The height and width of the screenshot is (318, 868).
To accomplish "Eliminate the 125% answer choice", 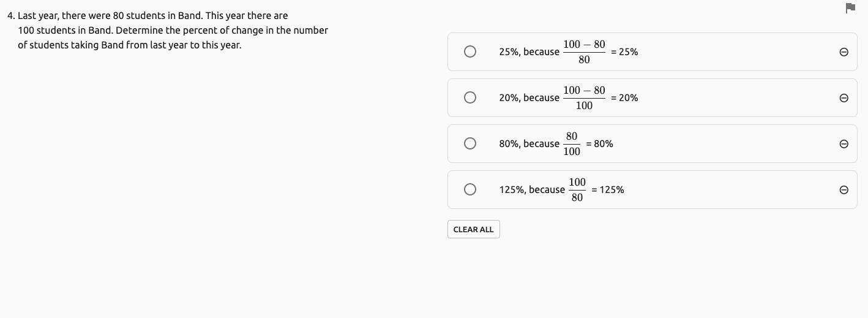I will pyautogui.click(x=844, y=190).
